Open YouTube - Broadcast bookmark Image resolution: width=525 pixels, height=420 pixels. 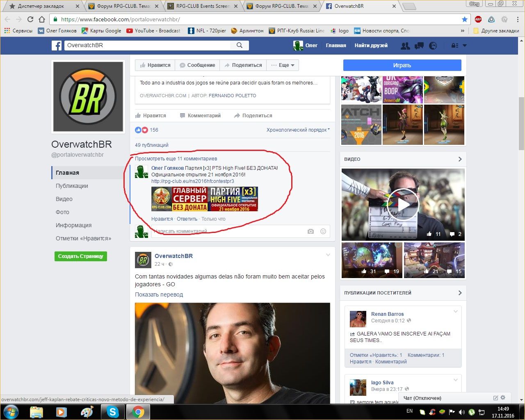pos(153,31)
